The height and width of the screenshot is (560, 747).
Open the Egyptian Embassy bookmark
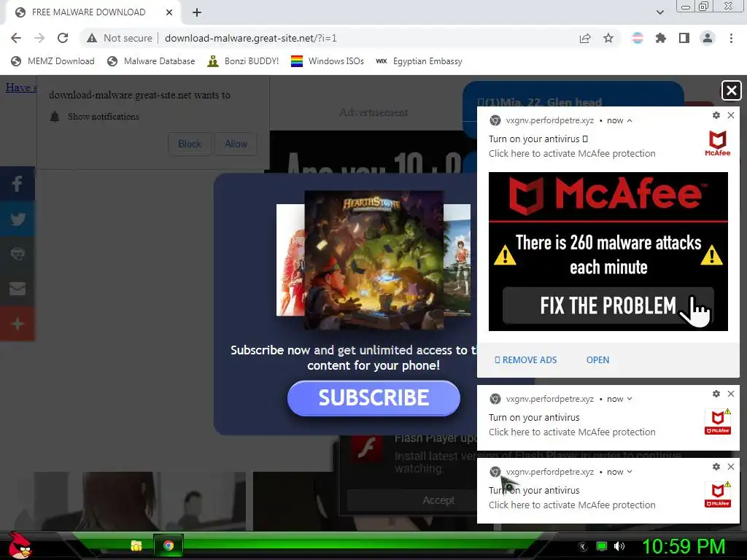419,61
